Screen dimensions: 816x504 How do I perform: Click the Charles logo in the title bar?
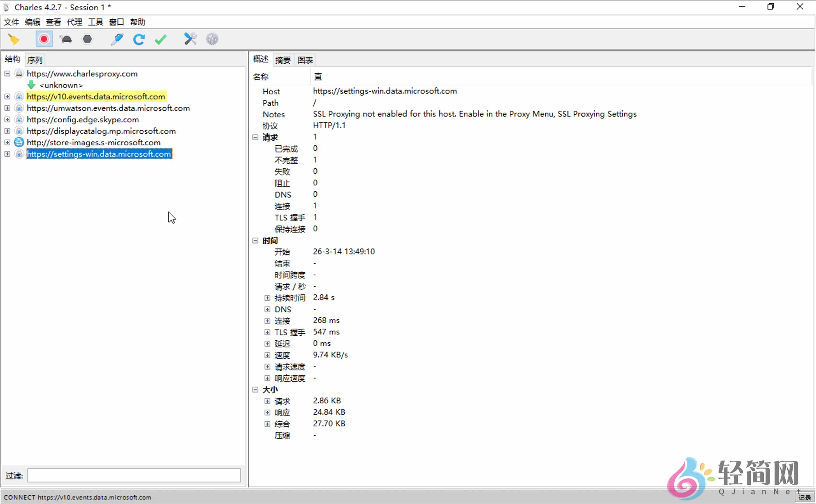click(6, 7)
